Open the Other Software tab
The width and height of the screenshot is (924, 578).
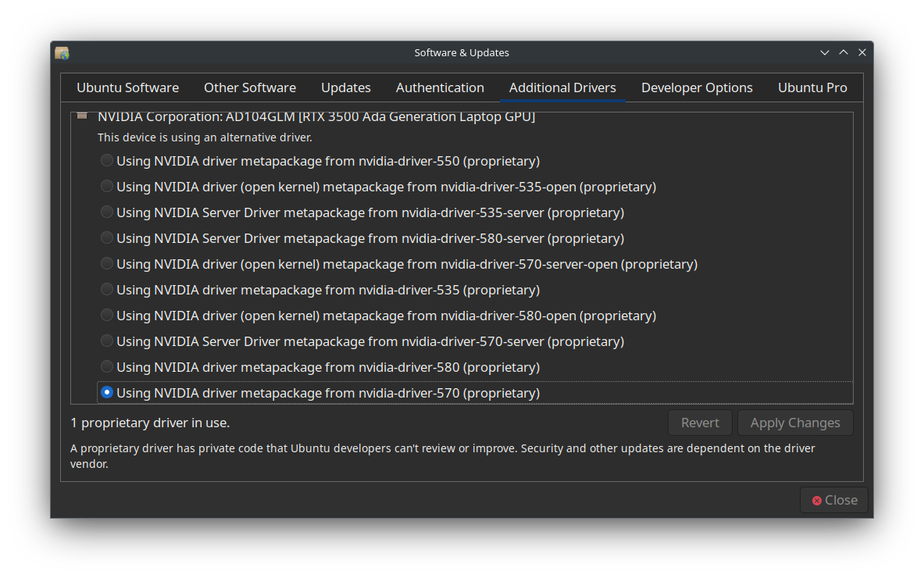(x=250, y=87)
